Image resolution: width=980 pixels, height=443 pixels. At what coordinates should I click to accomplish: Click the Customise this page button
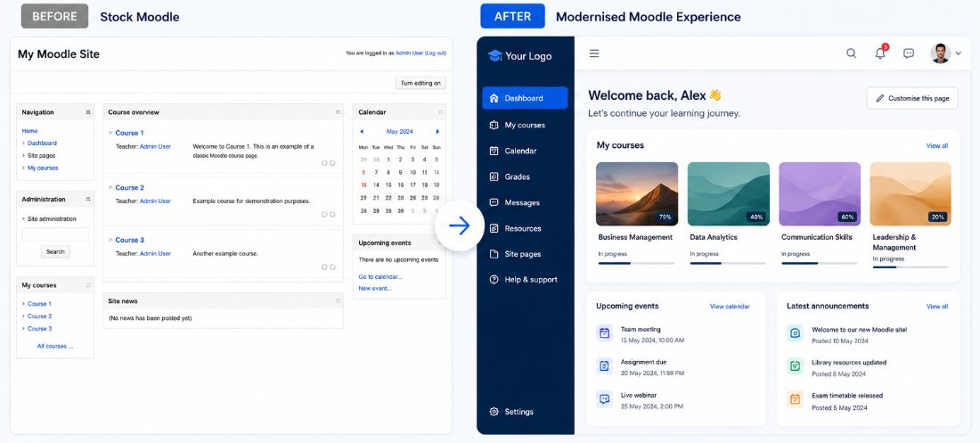coord(912,98)
